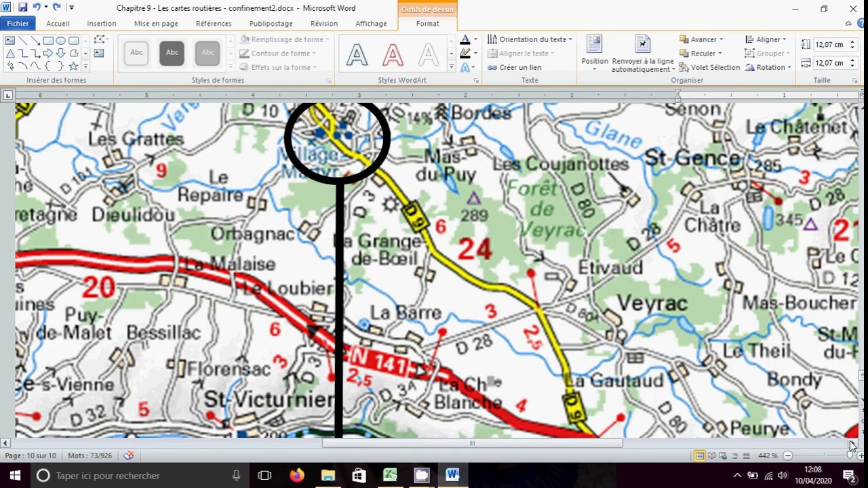Select the star shape in shapes gallery
This screenshot has width=868, height=488.
coord(73,66)
